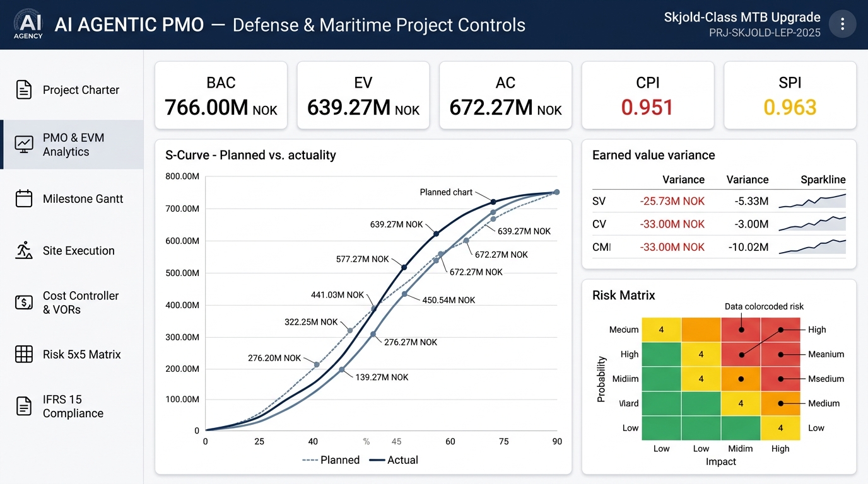Click the SPI 0.963 card
This screenshot has height=484, width=868.
(790, 95)
